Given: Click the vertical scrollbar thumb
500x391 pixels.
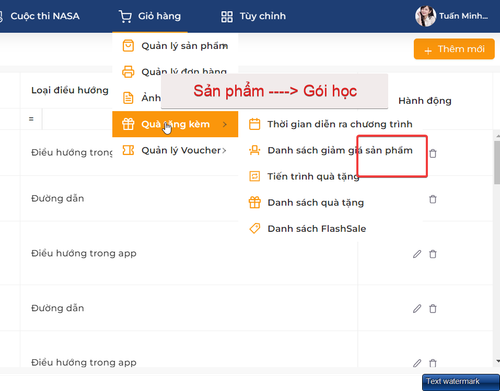Looking at the screenshot, I should pos(497,162).
